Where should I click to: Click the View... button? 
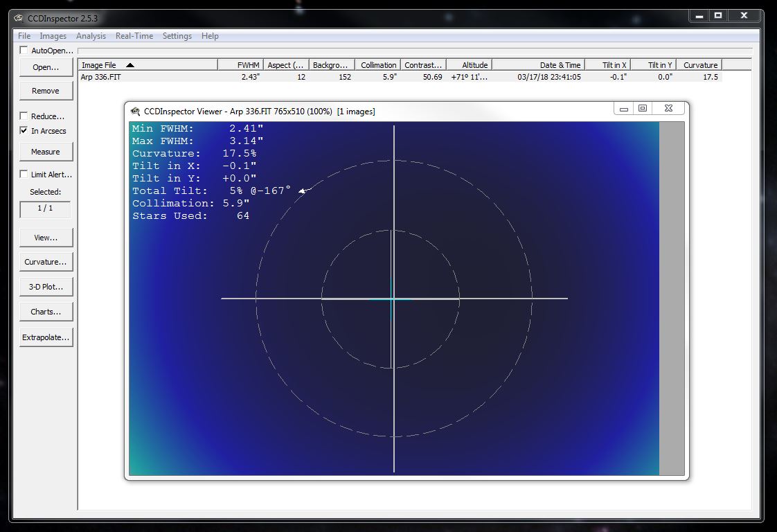(46, 238)
